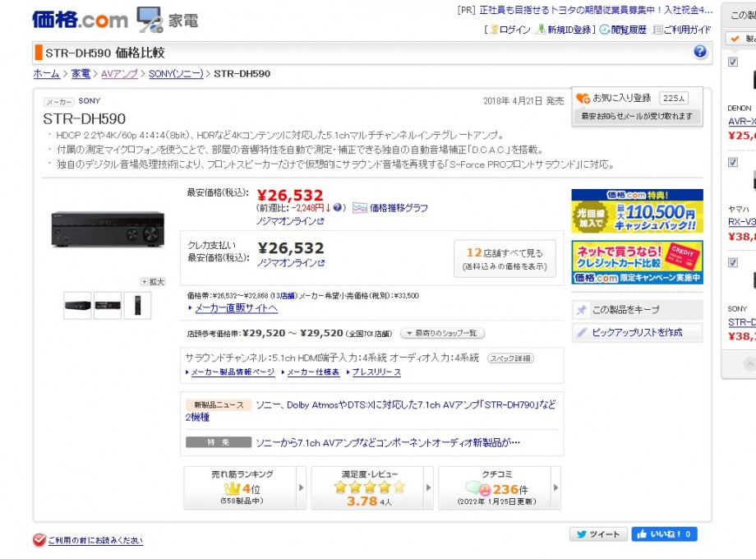Click the 家電 category monitor icon
The height and width of the screenshot is (559, 756).
pos(149,20)
